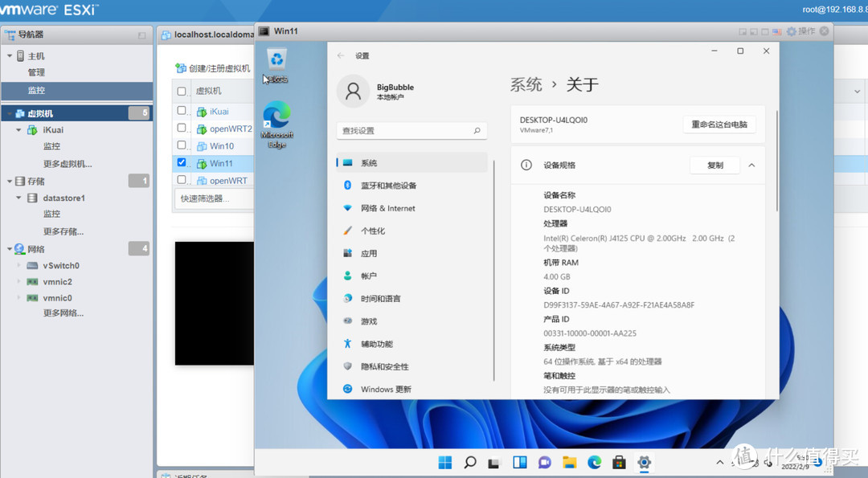Open the iKuai VM link in list
868x478 pixels.
point(219,111)
